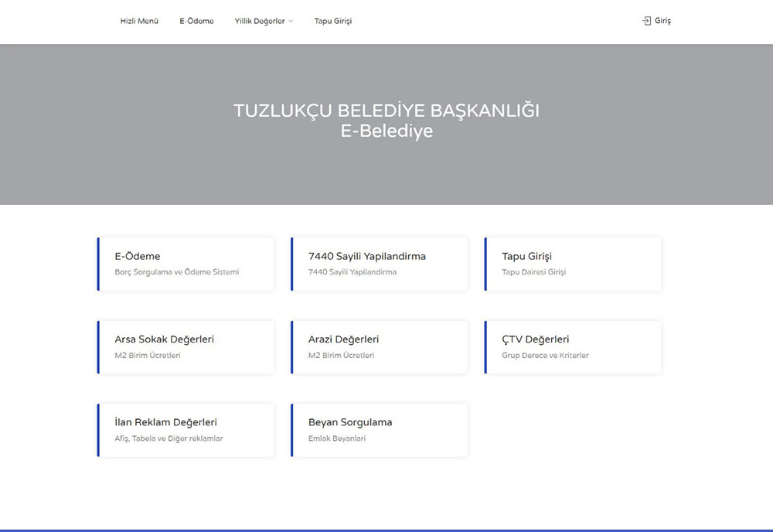The height and width of the screenshot is (532, 773).
Task: Open Arazi Değerleri M2 birim ücretleri
Action: tap(379, 346)
